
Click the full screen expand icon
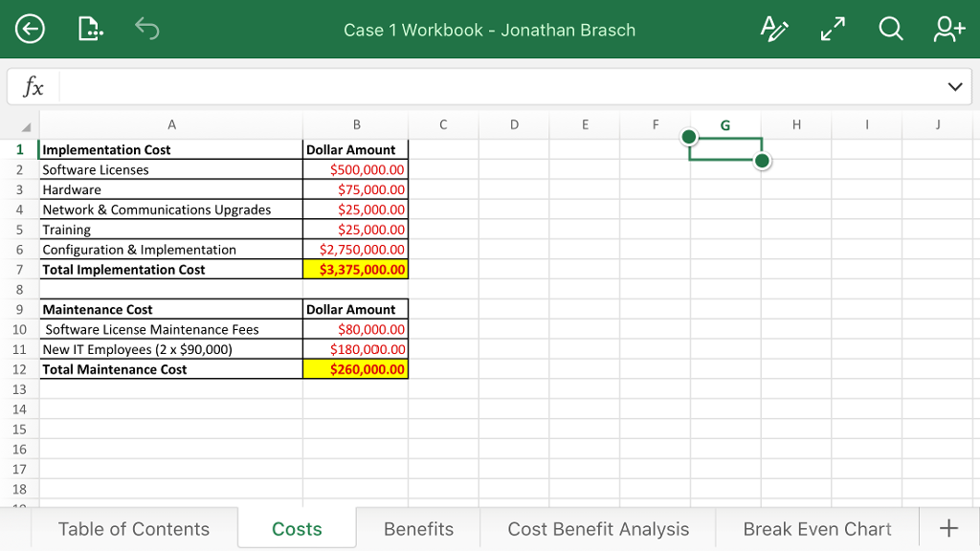pyautogui.click(x=832, y=29)
